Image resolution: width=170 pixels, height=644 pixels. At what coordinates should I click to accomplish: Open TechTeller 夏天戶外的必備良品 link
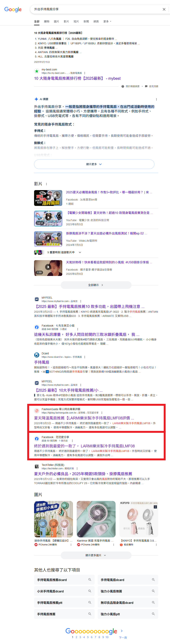[x=83, y=474]
